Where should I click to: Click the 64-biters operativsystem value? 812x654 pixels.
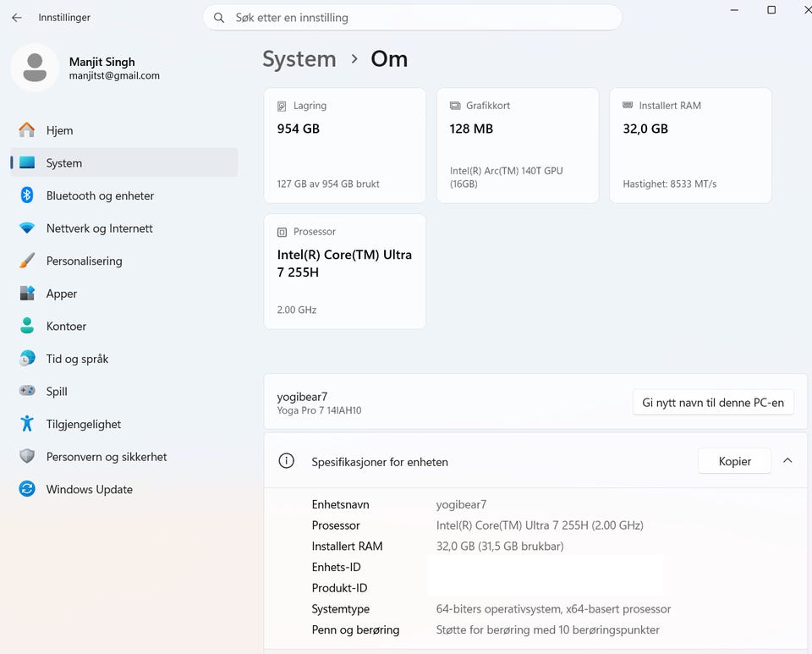[x=553, y=609]
